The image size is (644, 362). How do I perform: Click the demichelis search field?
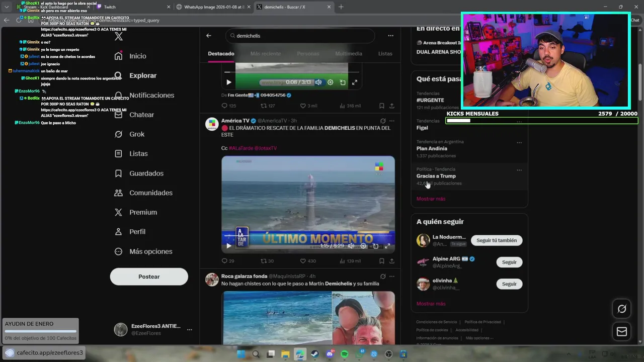point(300,36)
